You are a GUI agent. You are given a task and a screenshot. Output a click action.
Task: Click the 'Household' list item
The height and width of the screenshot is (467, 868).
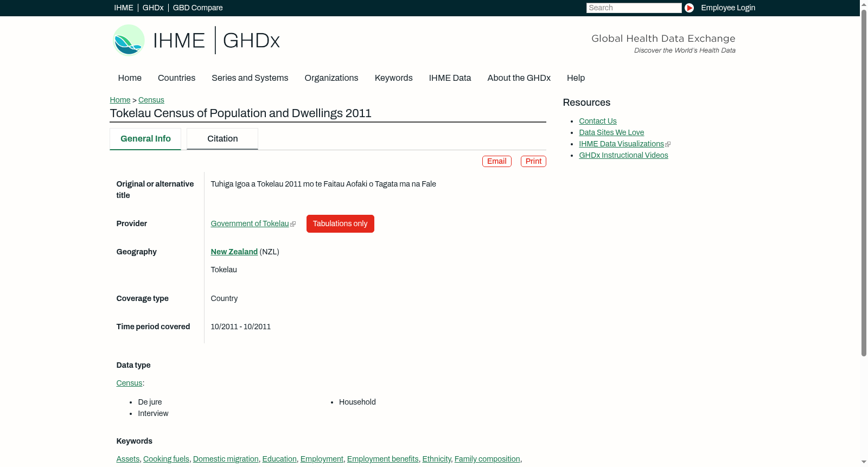pos(358,402)
